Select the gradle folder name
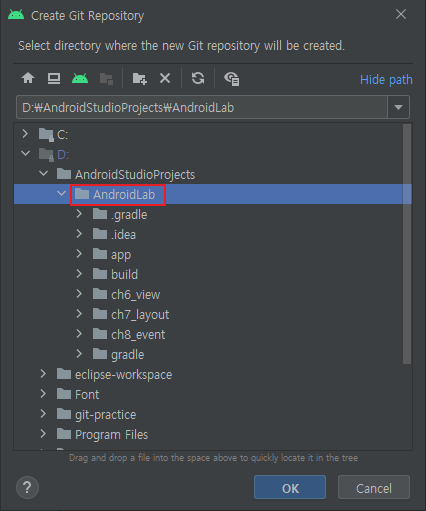Image resolution: width=426 pixels, height=511 pixels. click(x=128, y=355)
